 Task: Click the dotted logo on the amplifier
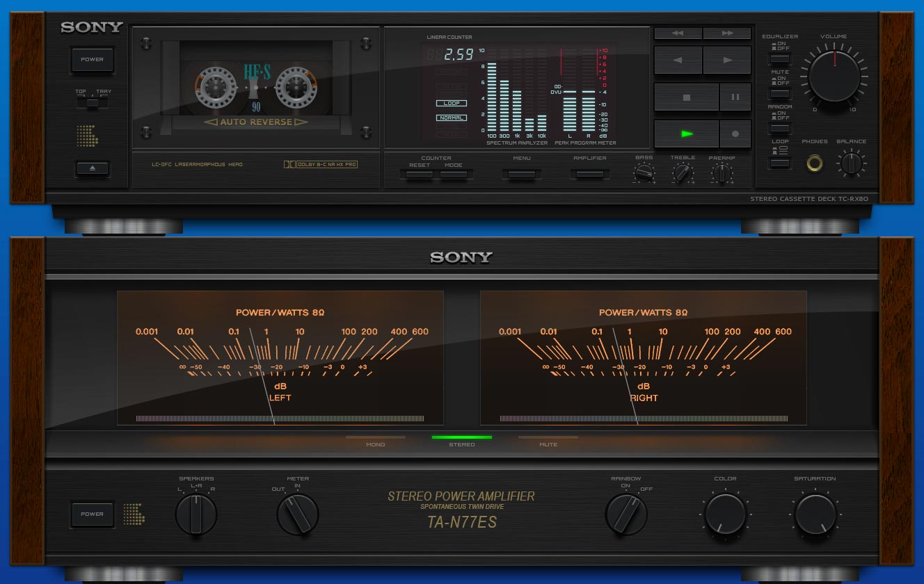pyautogui.click(x=133, y=514)
